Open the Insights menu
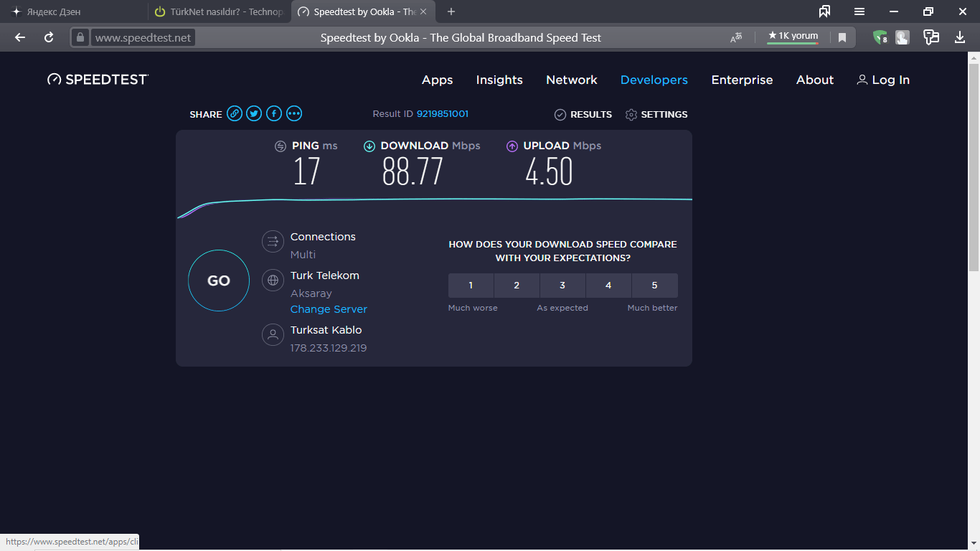Image resolution: width=980 pixels, height=551 pixels. (x=499, y=80)
